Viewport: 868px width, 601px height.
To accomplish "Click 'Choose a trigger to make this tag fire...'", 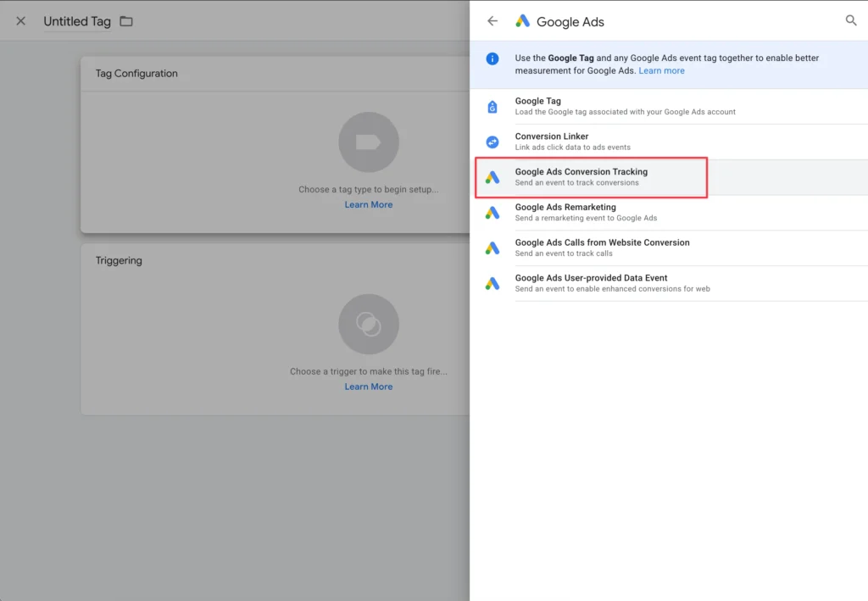I will coord(369,371).
